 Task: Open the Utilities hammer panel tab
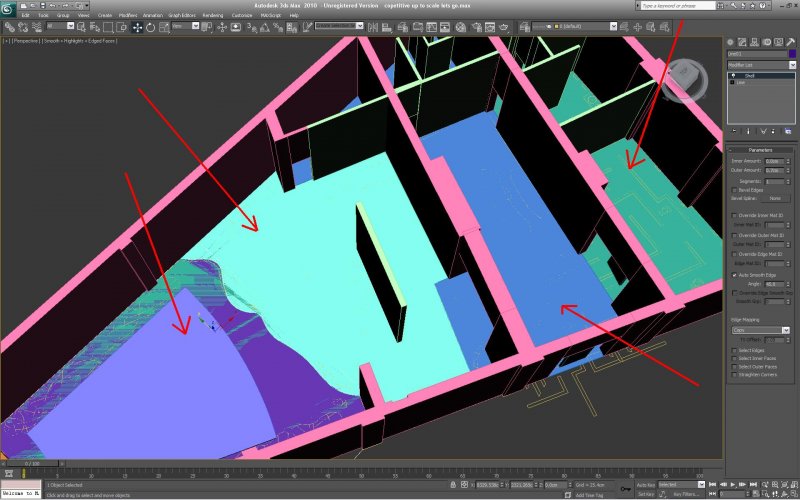790,42
